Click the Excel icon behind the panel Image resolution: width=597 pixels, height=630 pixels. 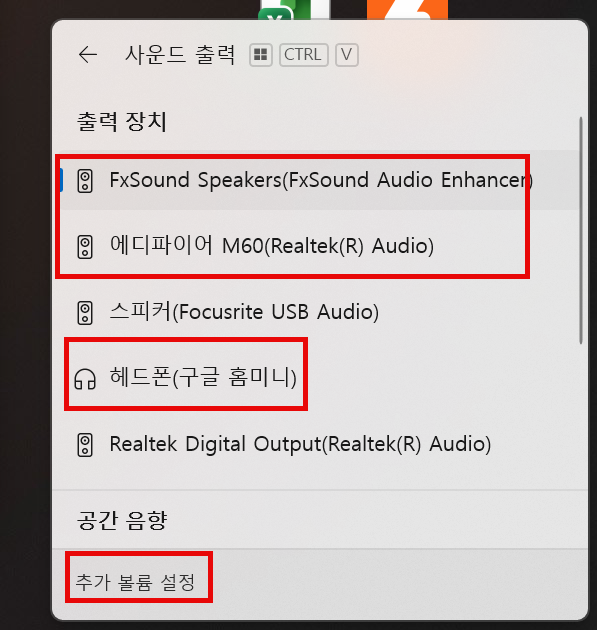pyautogui.click(x=284, y=10)
